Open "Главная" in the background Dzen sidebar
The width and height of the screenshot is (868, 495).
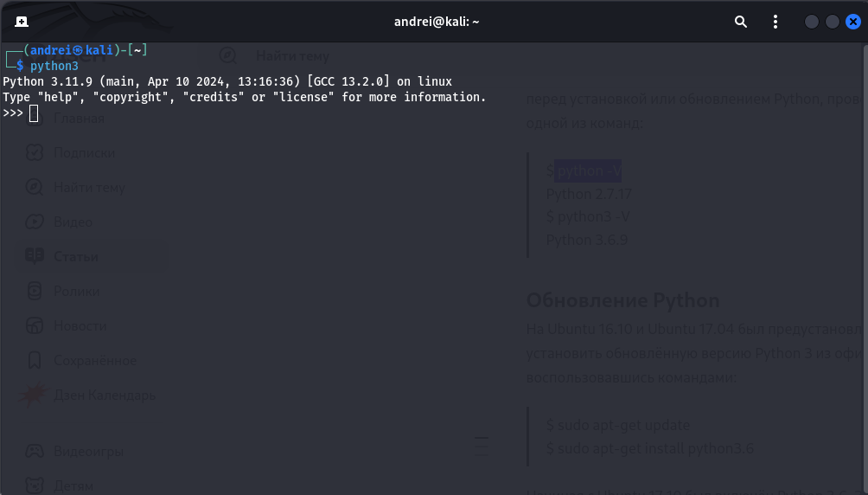point(79,119)
